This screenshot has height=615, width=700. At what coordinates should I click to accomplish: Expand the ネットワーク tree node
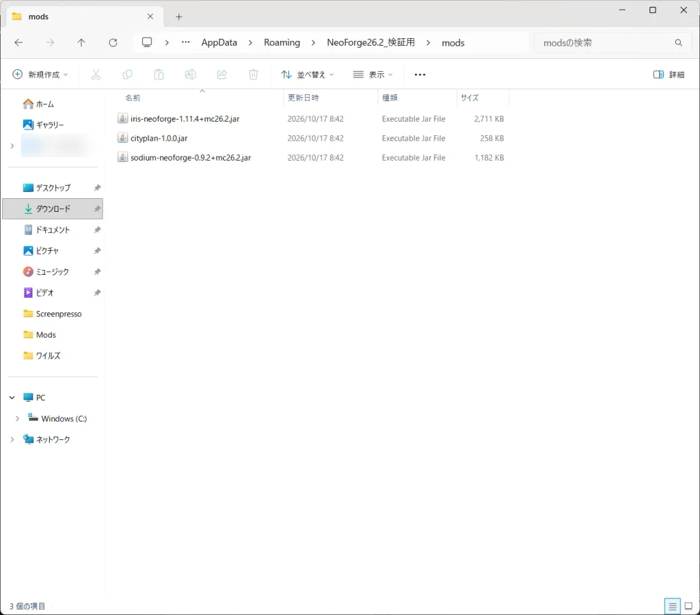pyautogui.click(x=12, y=439)
